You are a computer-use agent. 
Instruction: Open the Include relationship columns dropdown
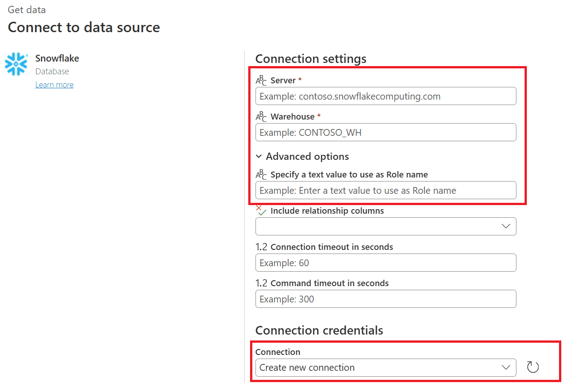click(x=386, y=226)
